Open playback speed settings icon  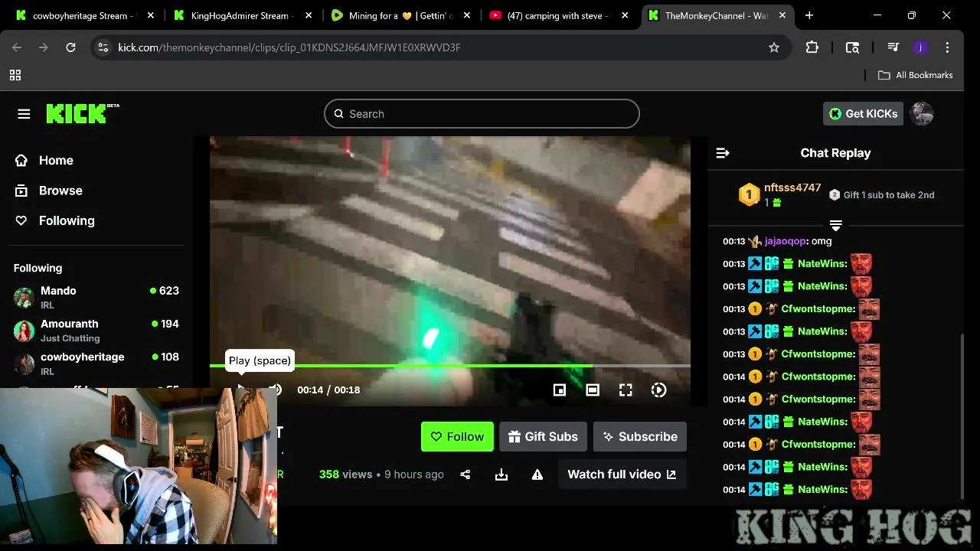[658, 390]
